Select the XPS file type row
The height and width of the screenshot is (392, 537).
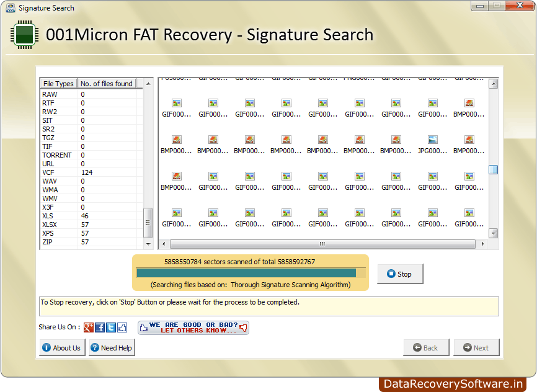pyautogui.click(x=91, y=233)
